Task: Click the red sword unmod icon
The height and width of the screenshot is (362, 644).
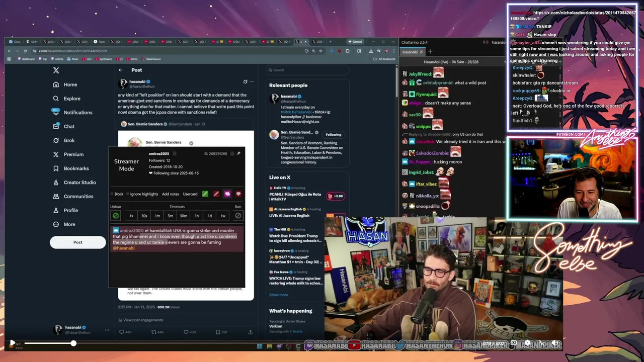Action: click(216, 194)
